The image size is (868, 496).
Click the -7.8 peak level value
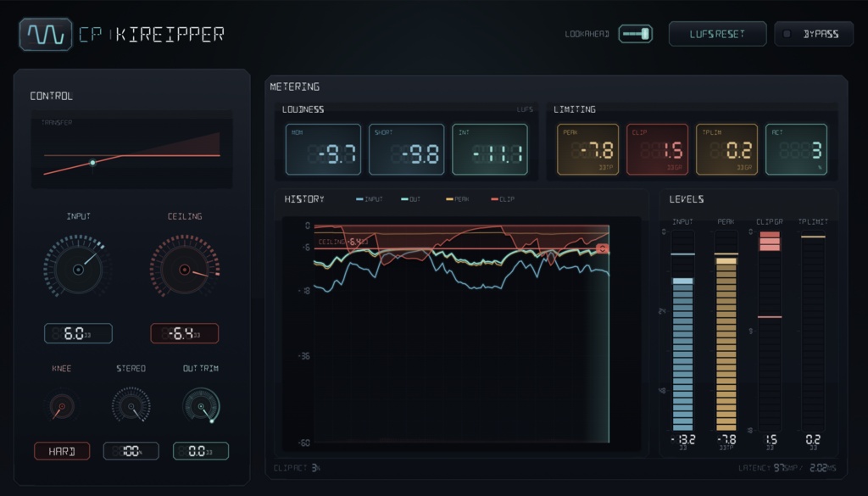[726, 441]
